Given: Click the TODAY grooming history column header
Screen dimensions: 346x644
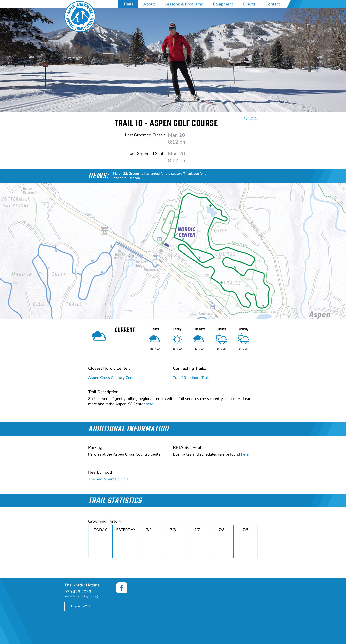Looking at the screenshot, I should coord(100,530).
